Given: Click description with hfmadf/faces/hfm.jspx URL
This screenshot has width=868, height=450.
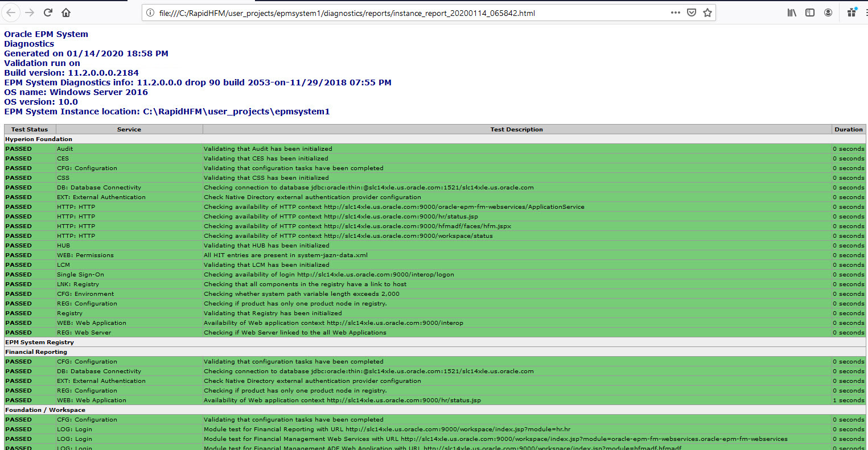Looking at the screenshot, I should [357, 226].
